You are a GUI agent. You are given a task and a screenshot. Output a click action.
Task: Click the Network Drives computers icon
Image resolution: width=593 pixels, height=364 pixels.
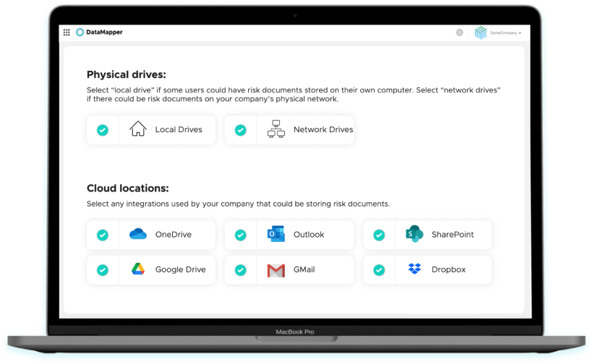(276, 129)
